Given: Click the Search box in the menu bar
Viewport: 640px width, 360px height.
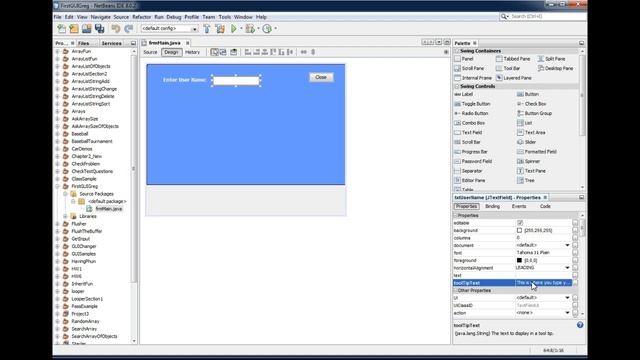Looking at the screenshot, I should 543,16.
